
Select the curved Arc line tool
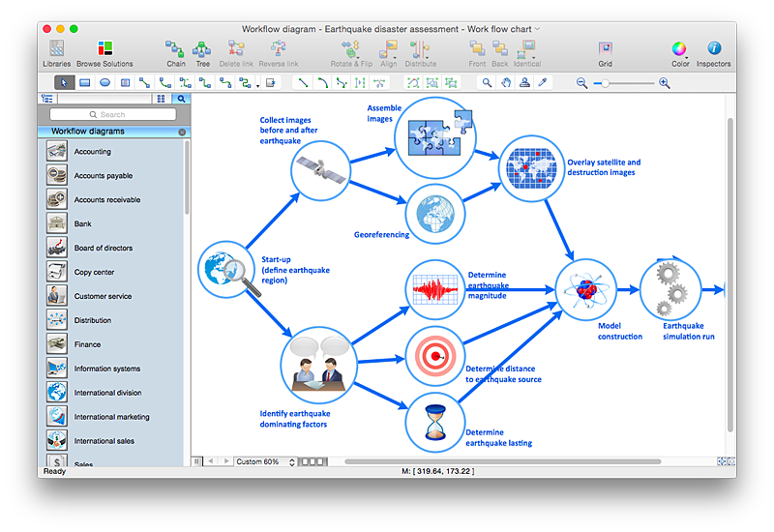(322, 83)
